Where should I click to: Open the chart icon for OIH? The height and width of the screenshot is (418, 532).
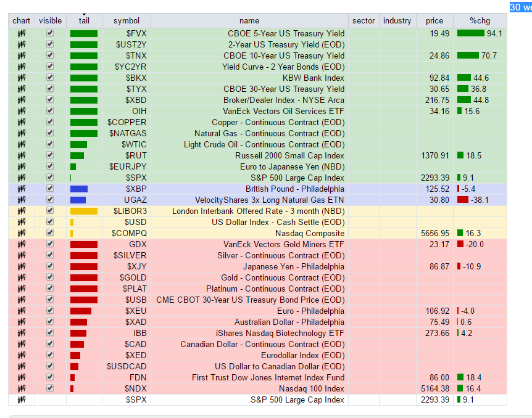pos(22,112)
